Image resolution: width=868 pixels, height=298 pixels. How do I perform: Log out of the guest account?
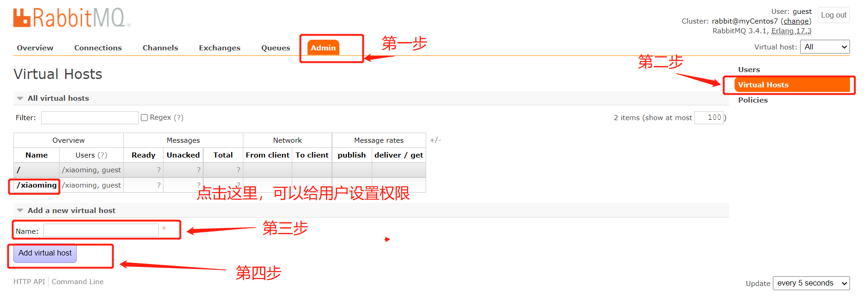tap(833, 15)
